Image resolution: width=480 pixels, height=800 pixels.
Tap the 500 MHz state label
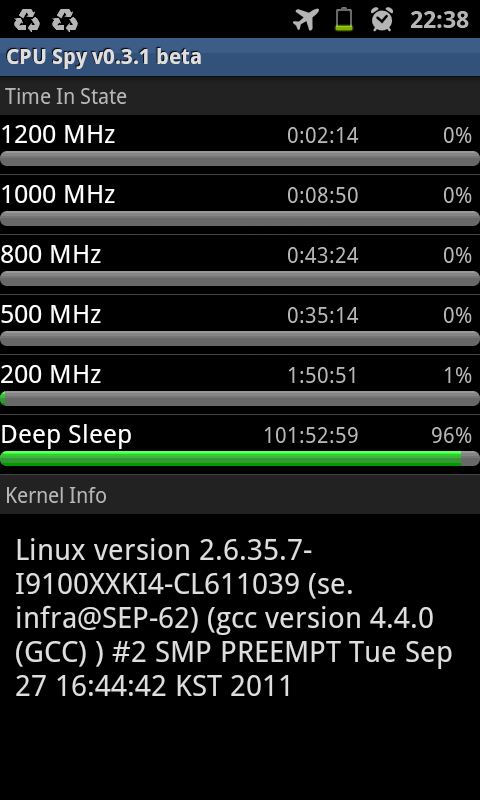click(x=50, y=314)
